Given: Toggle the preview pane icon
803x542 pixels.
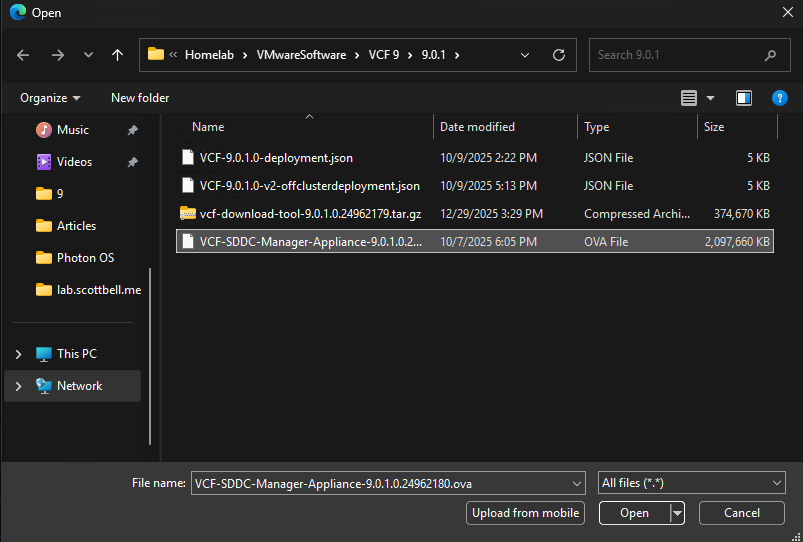Looking at the screenshot, I should 743,98.
